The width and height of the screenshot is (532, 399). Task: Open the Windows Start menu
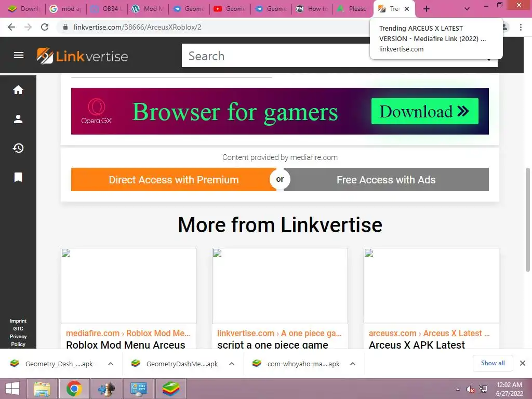[12, 389]
